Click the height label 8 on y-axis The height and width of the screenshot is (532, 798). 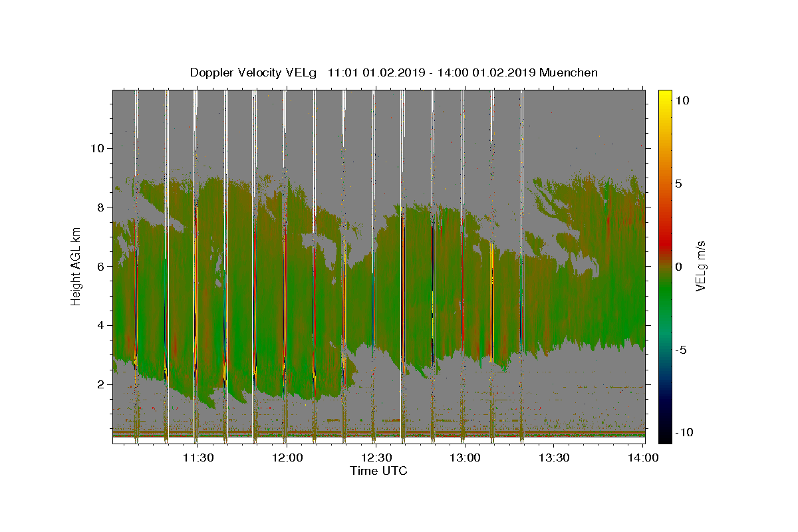[x=100, y=207]
